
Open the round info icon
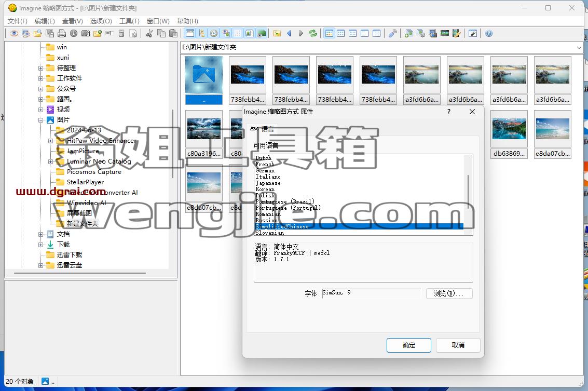[x=74, y=33]
